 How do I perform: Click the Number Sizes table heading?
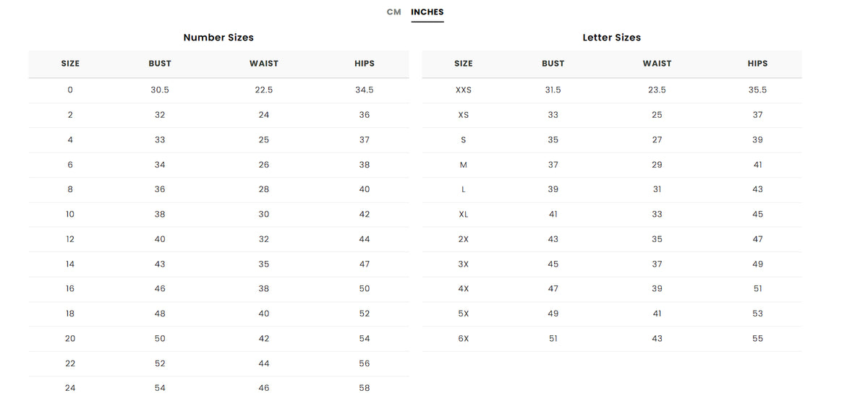coord(218,38)
